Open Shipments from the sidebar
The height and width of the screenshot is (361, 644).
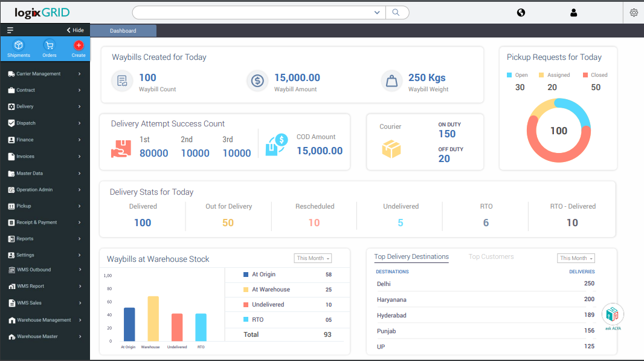pos(18,48)
